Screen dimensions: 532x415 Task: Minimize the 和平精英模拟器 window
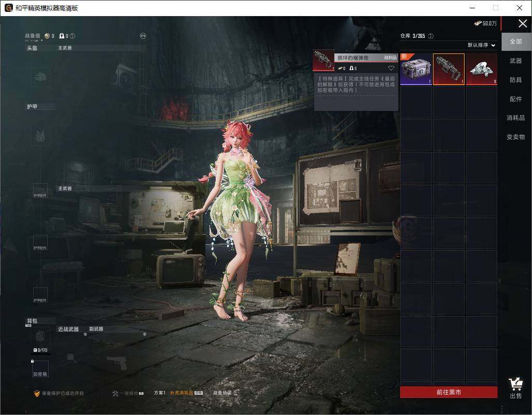click(472, 8)
